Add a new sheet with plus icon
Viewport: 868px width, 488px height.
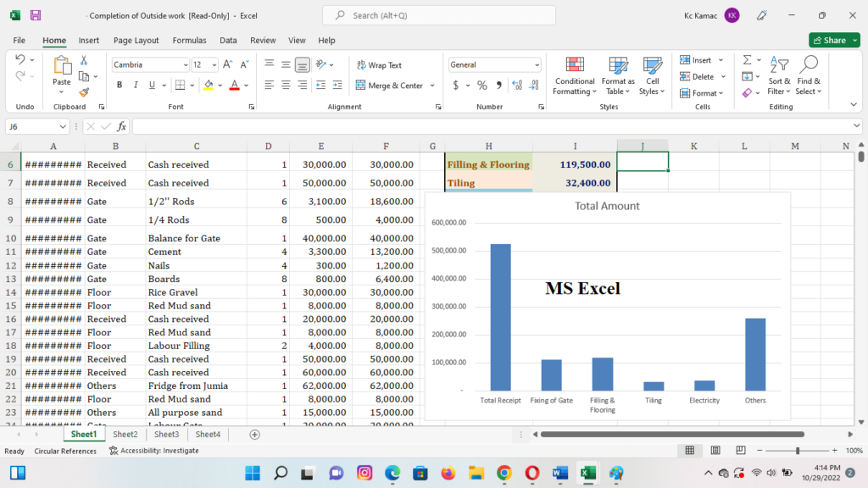pyautogui.click(x=254, y=435)
